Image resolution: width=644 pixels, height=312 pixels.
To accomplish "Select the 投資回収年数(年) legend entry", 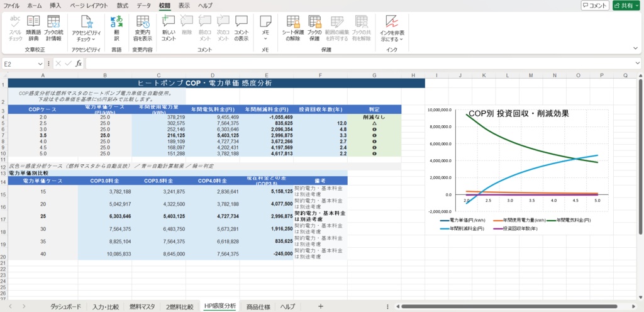I will pos(514,228).
